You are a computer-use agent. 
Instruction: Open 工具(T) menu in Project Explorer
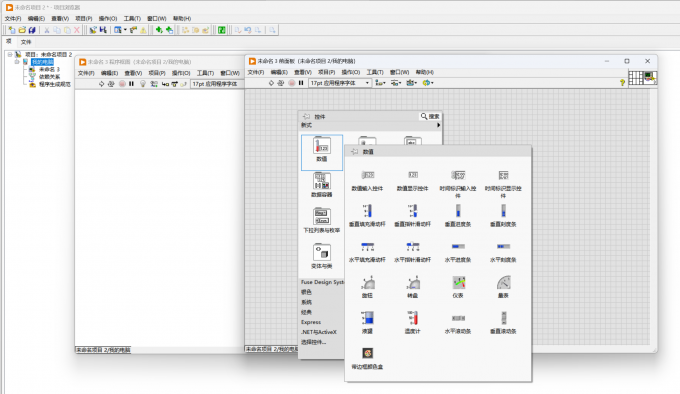click(x=132, y=18)
